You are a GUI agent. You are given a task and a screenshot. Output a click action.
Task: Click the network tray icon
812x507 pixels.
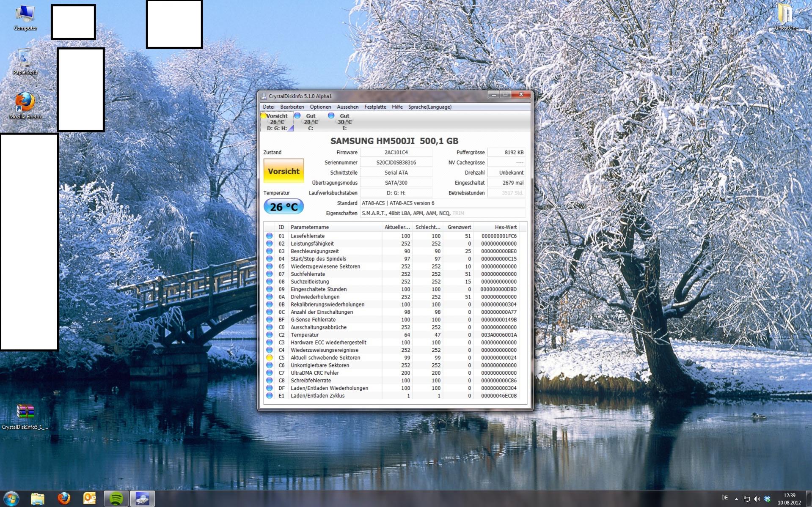[x=747, y=499]
